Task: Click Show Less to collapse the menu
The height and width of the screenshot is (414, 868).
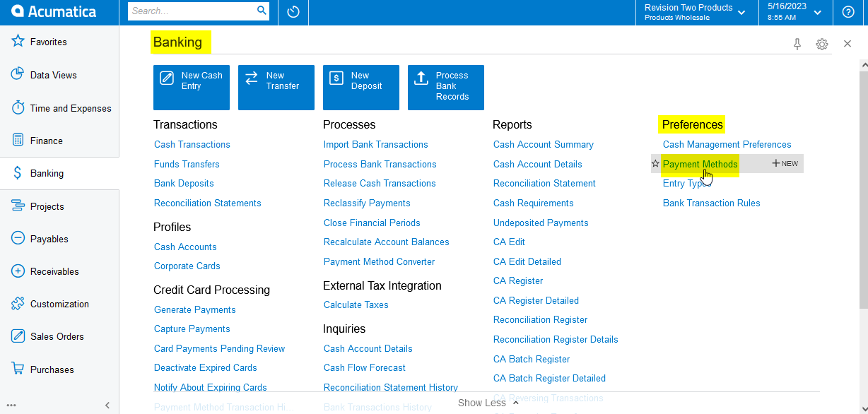Action: [x=489, y=403]
